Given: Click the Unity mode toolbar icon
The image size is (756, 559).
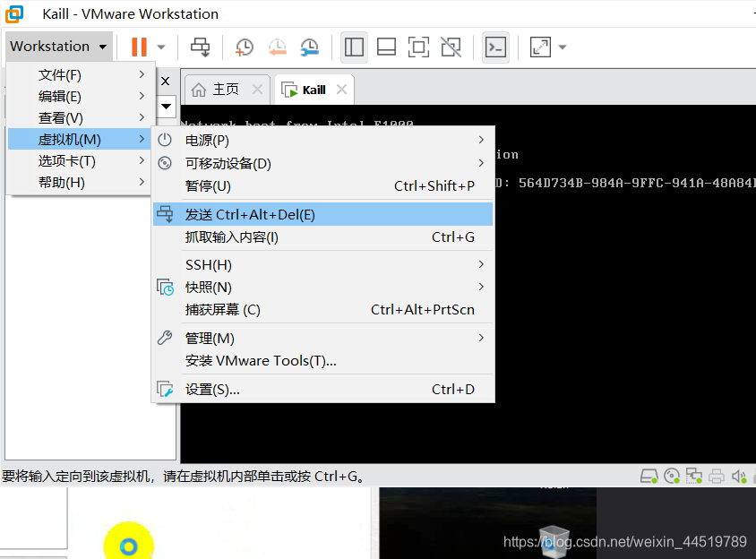Looking at the screenshot, I should coord(451,47).
